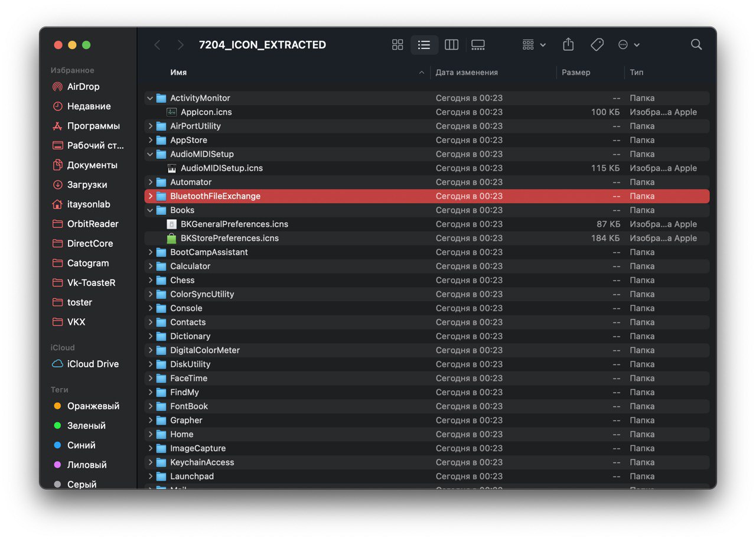756x541 pixels.
Task: Select the Chess folder row
Action: click(427, 280)
